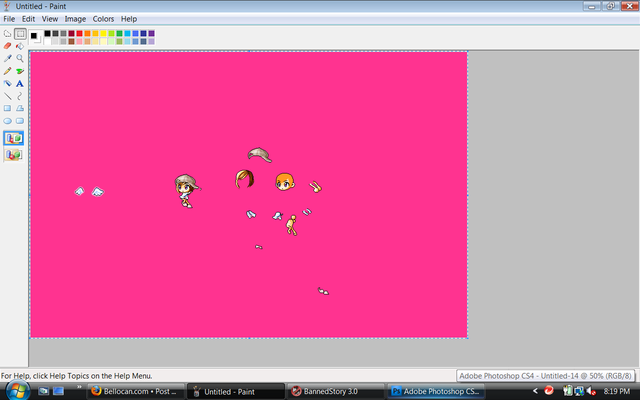Viewport: 640px width, 400px height.
Task: Open the Image menu
Action: coord(75,19)
